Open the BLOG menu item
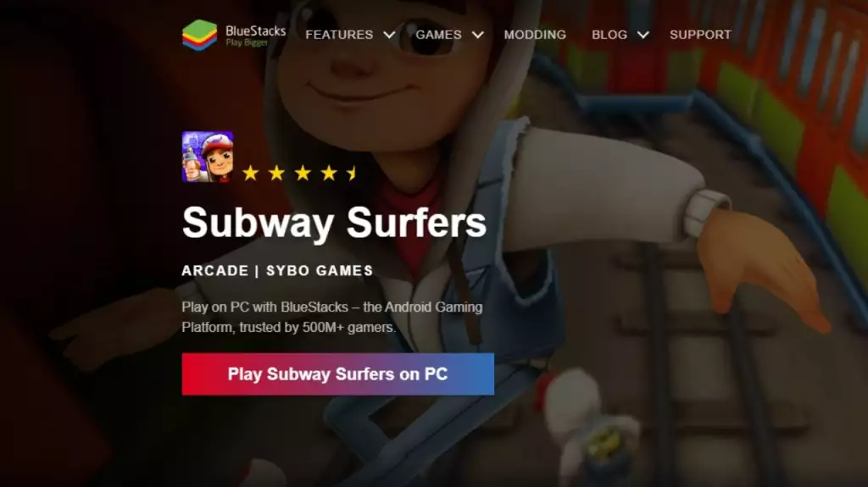The width and height of the screenshot is (868, 487). click(x=609, y=35)
